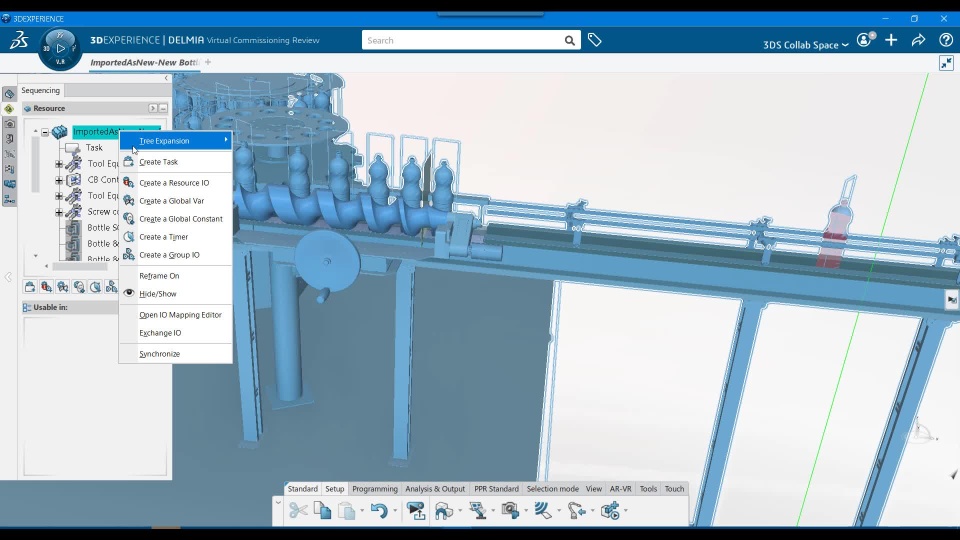
Task: Click the search magnifier button
Action: (569, 40)
